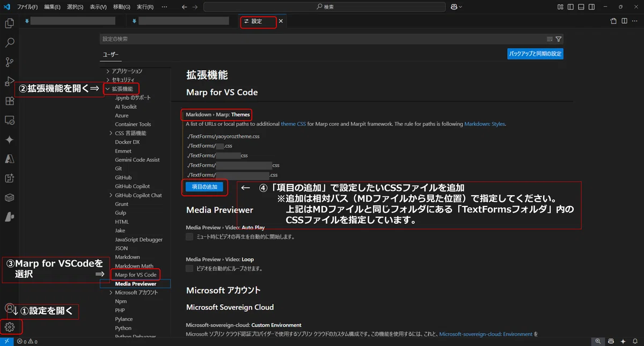The width and height of the screenshot is (644, 346).
Task: Open the Run and Debug view
Action: pos(9,81)
